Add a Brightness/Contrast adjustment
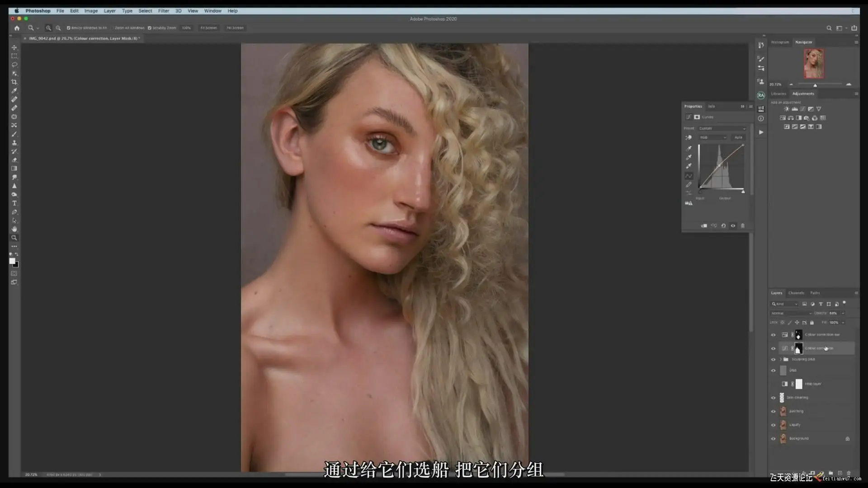Image resolution: width=868 pixels, height=488 pixels. point(787,109)
